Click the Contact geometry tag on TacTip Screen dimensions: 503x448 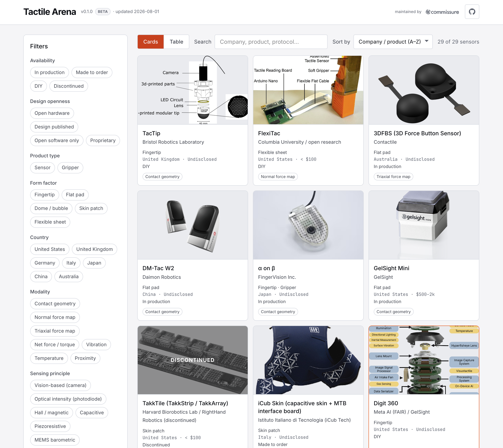point(162,177)
